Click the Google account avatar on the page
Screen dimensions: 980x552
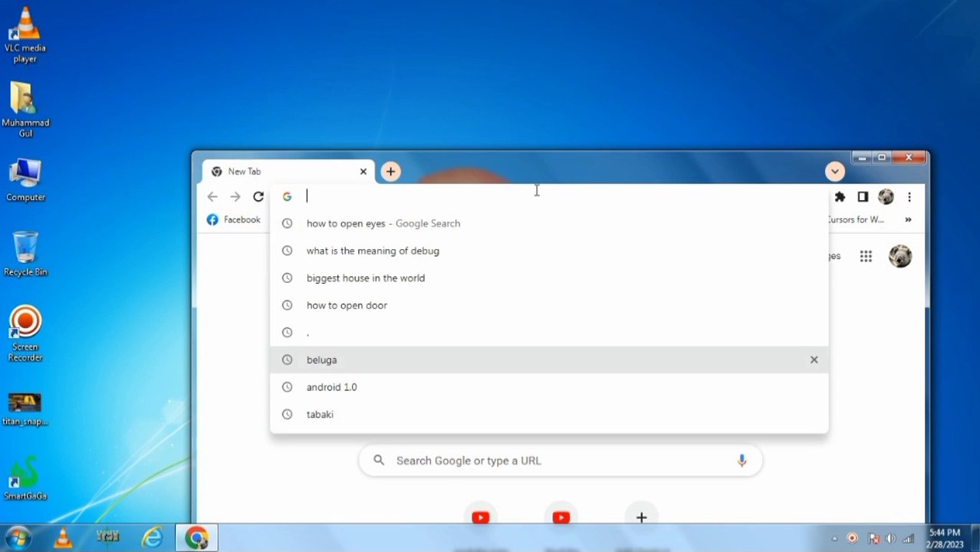click(900, 256)
